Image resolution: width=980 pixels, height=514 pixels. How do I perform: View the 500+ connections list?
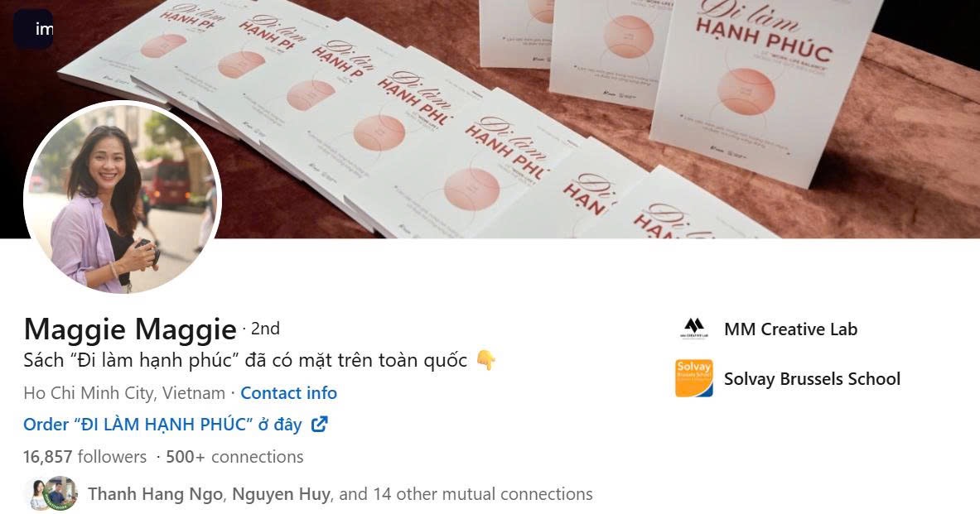[234, 457]
